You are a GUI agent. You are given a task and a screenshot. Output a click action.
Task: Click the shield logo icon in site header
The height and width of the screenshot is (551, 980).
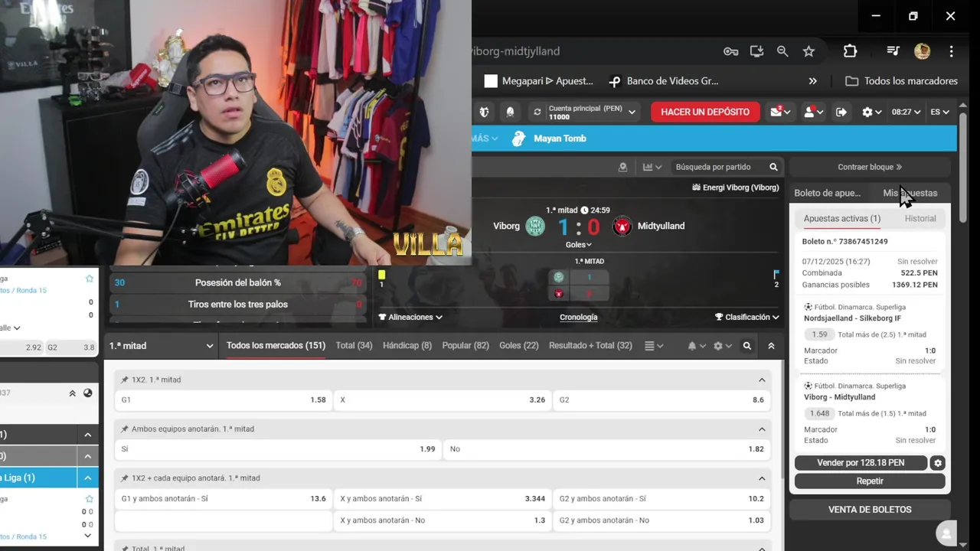coord(484,112)
